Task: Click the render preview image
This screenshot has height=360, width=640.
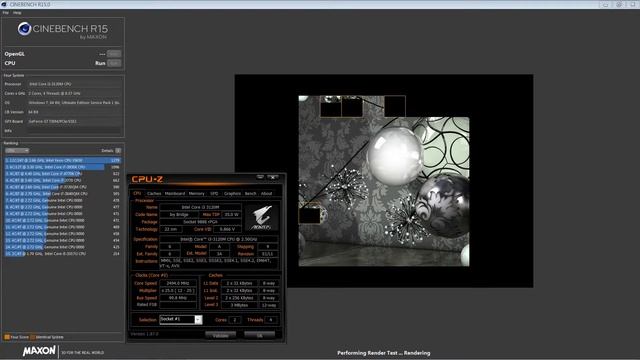Action: [384, 181]
